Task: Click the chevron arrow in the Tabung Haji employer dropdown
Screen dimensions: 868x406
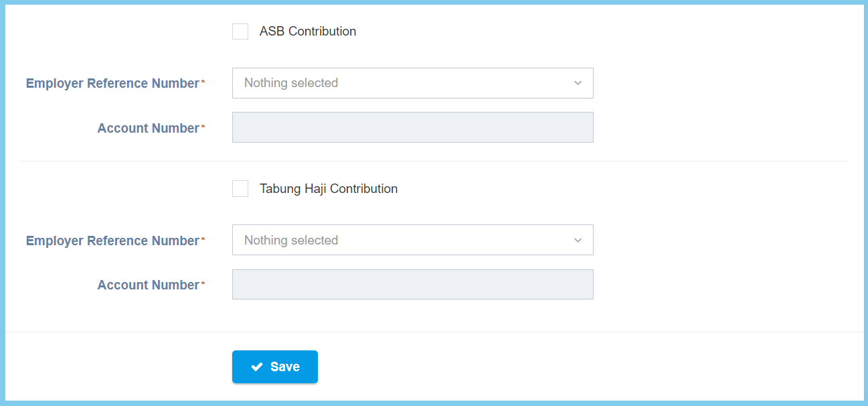Action: pos(578,241)
